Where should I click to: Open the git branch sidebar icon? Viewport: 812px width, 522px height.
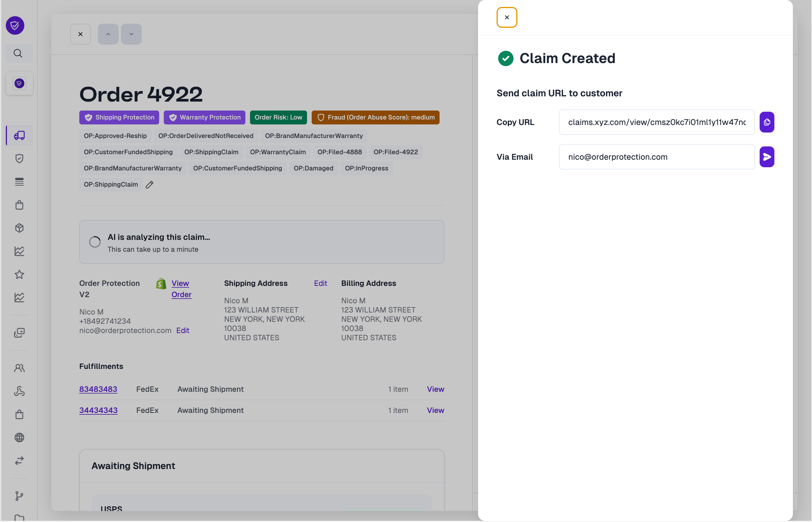tap(19, 496)
